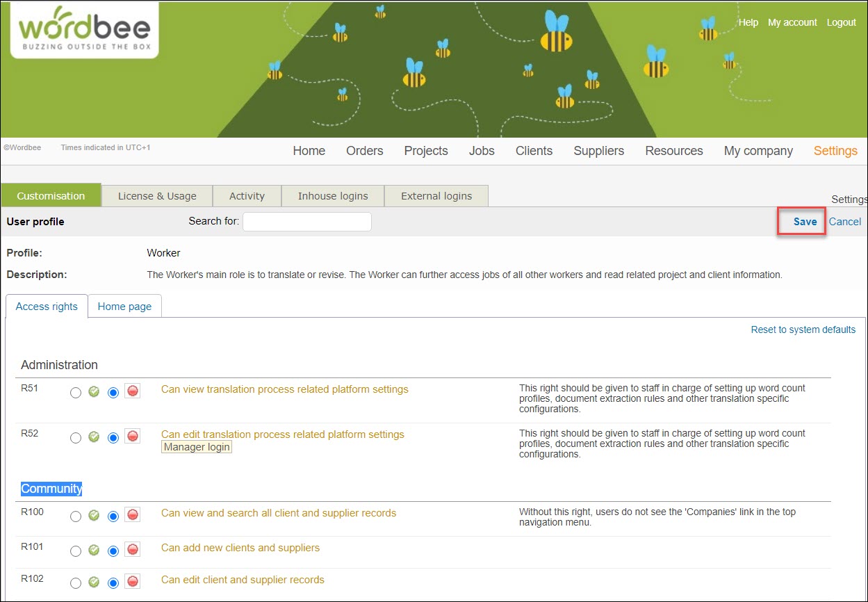Click red deny icon in row R52
868x602 pixels.
coord(133,437)
